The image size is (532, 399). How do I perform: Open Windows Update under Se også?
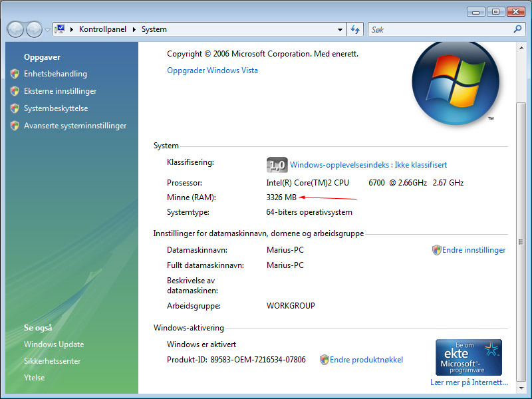click(x=54, y=344)
